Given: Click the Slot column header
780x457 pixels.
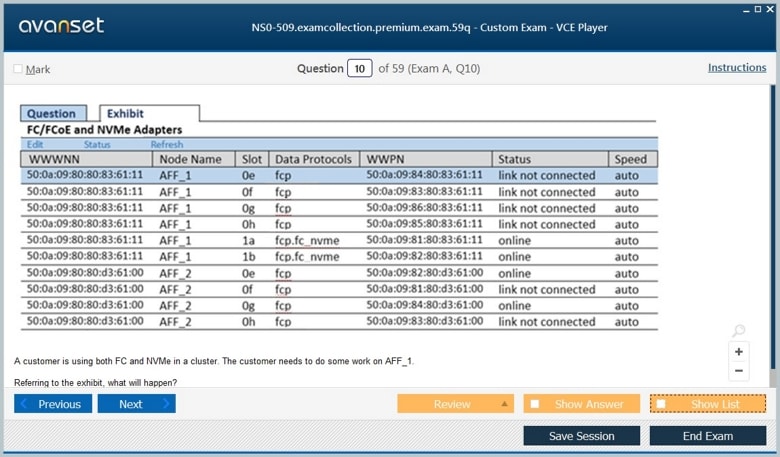Looking at the screenshot, I should click(252, 159).
